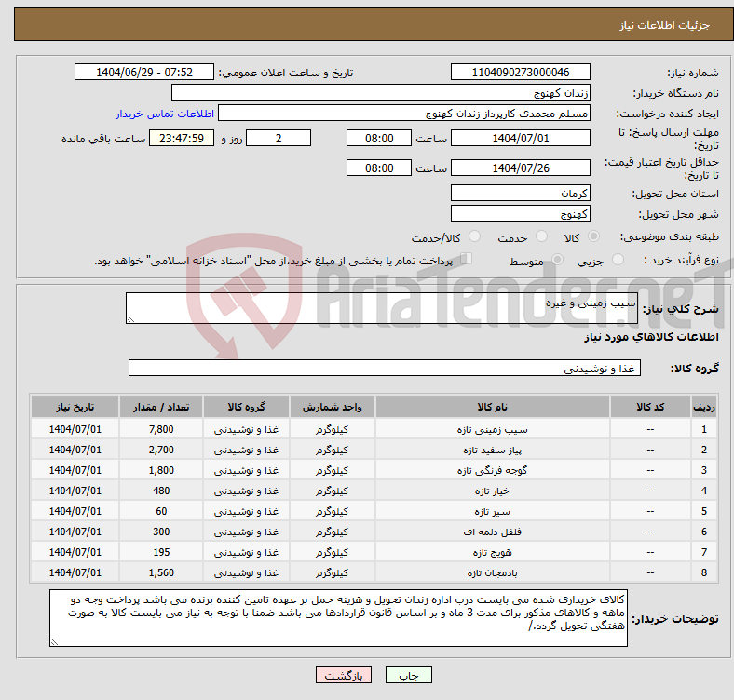The height and width of the screenshot is (700, 734).
Task: Click the page title جزئیات اطلاعات نیاز
Action: click(665, 25)
